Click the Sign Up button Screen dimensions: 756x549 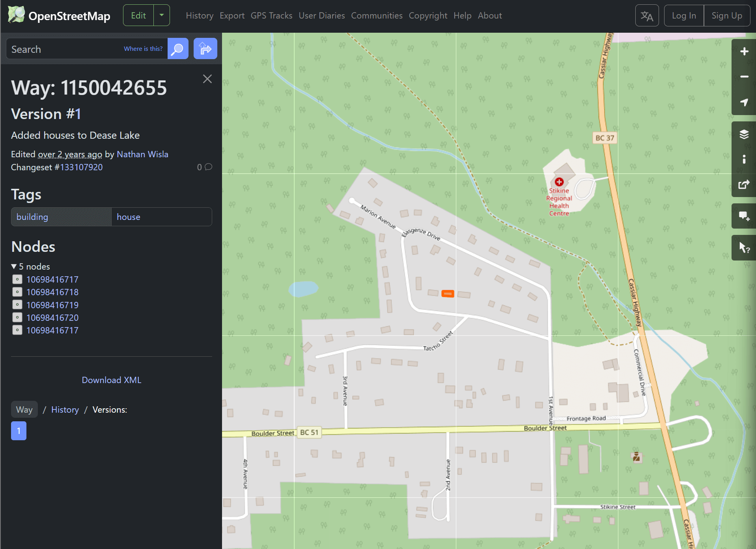(727, 16)
